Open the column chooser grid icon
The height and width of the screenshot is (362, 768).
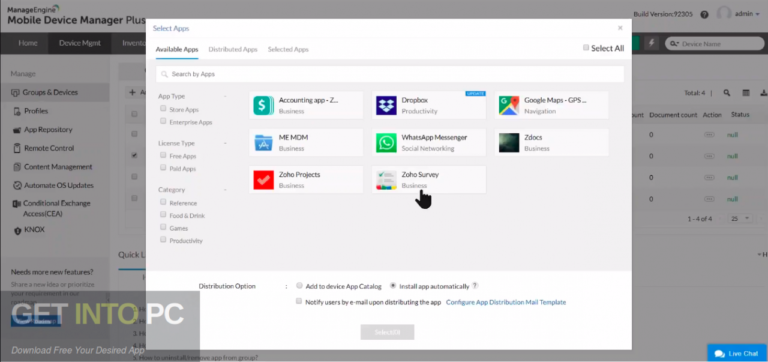[x=746, y=93]
